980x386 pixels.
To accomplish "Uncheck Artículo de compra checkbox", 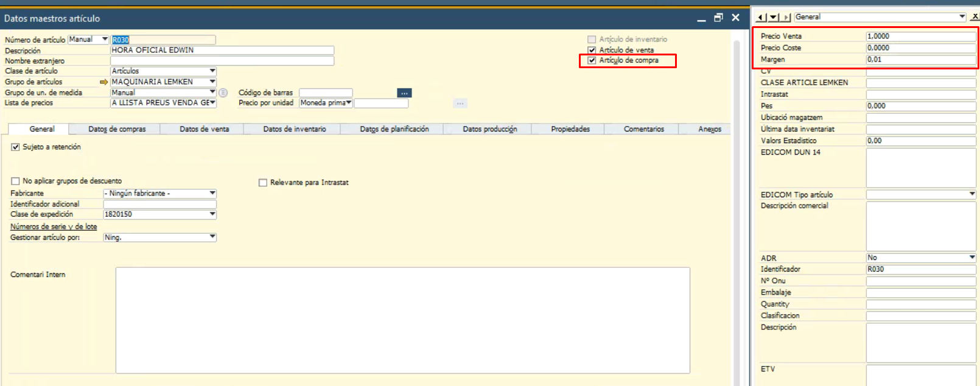I will pos(592,60).
